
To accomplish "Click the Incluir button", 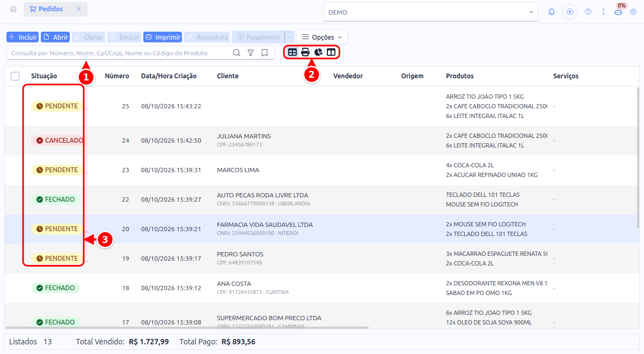I will (x=23, y=37).
